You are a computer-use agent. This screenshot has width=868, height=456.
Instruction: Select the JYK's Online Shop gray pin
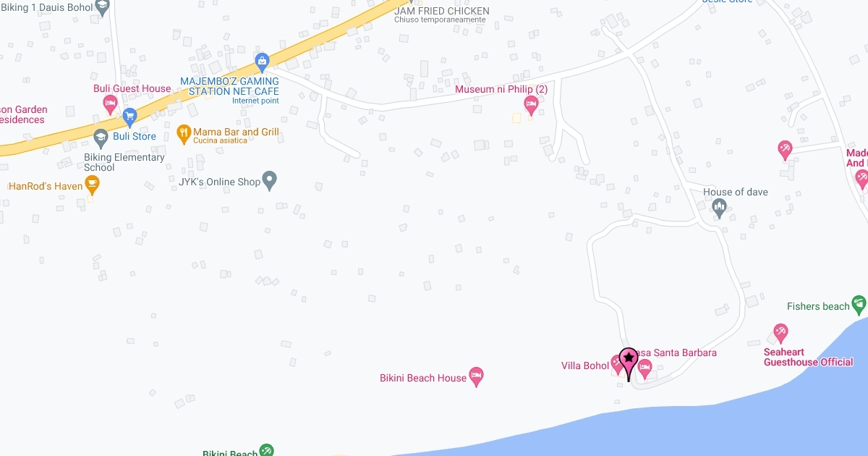coord(270,180)
